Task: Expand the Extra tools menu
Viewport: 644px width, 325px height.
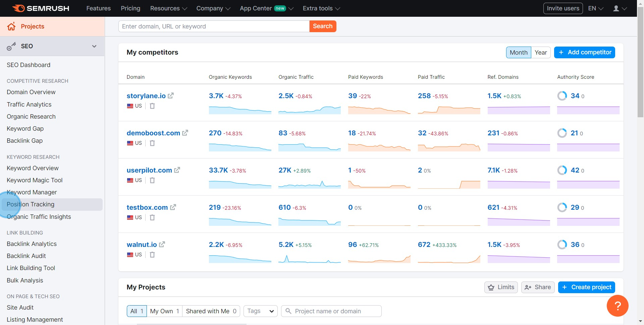Action: [x=321, y=8]
